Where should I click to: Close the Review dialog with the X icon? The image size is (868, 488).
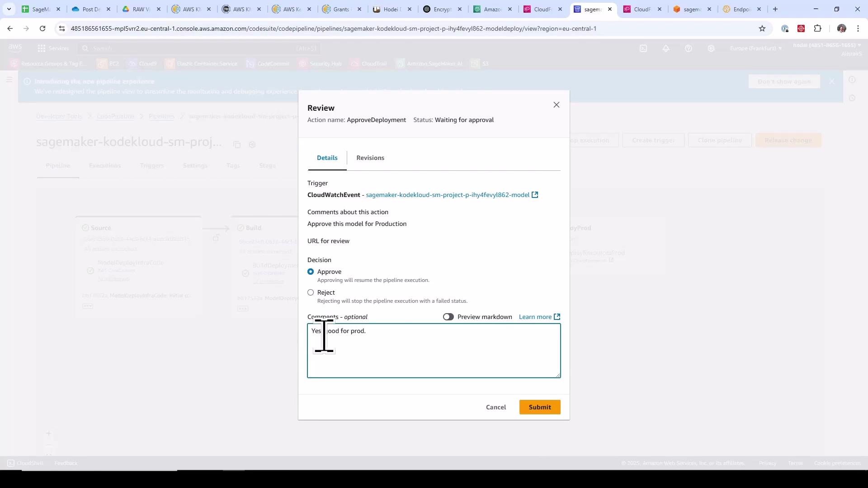pyautogui.click(x=557, y=105)
